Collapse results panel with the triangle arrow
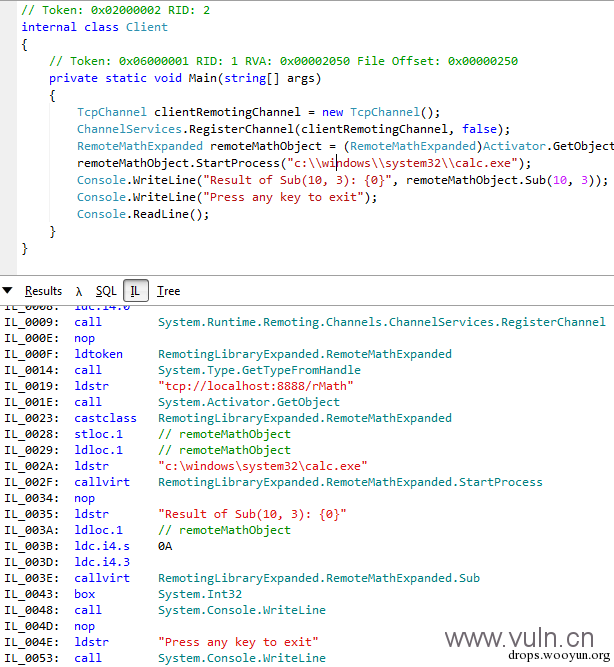 (x=7, y=291)
